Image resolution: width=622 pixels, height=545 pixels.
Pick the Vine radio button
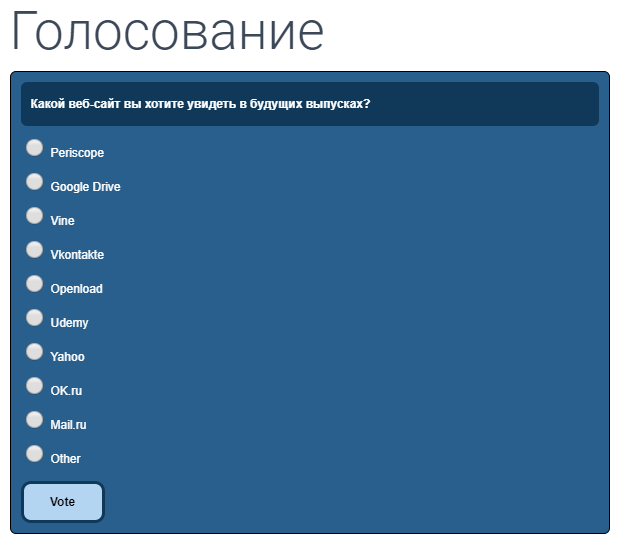pyautogui.click(x=35, y=216)
